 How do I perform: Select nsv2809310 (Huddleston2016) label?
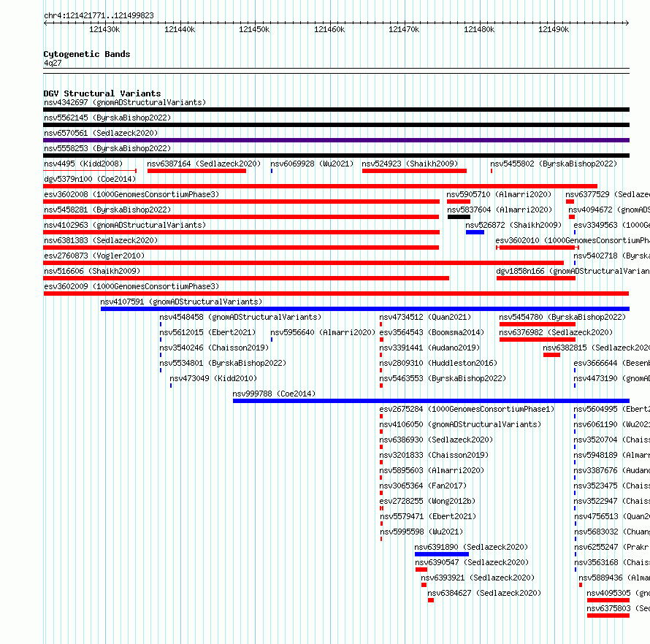pos(438,363)
